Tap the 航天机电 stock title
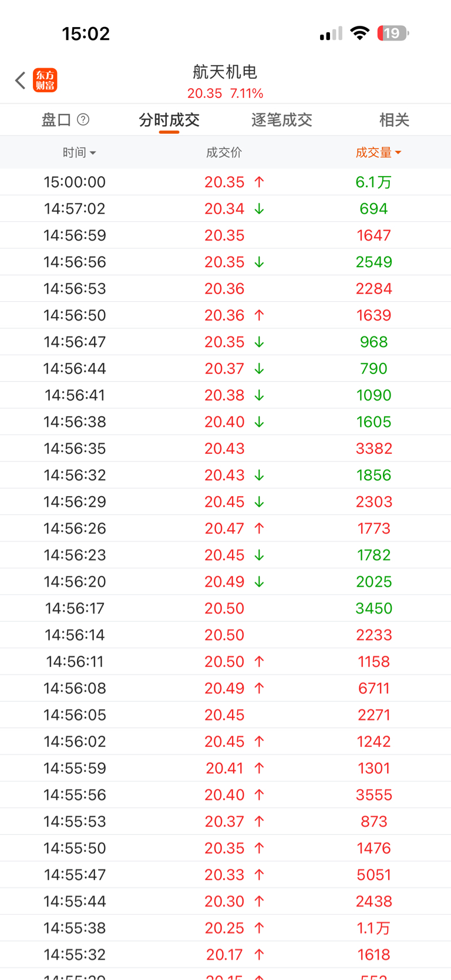 point(225,72)
